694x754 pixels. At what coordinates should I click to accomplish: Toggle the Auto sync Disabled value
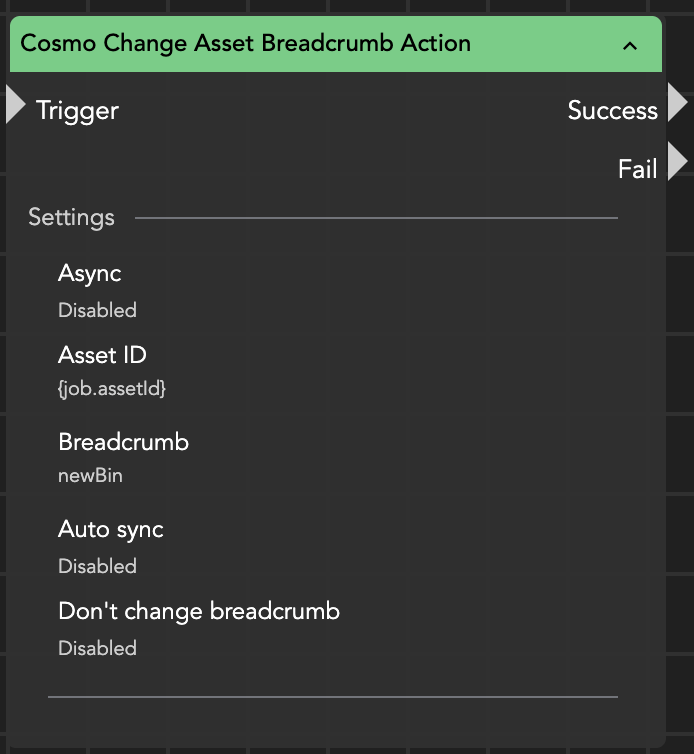click(x=97, y=566)
